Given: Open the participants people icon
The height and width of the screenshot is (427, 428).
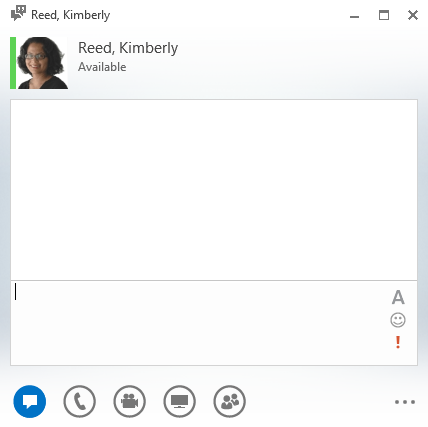Looking at the screenshot, I should pyautogui.click(x=230, y=401).
